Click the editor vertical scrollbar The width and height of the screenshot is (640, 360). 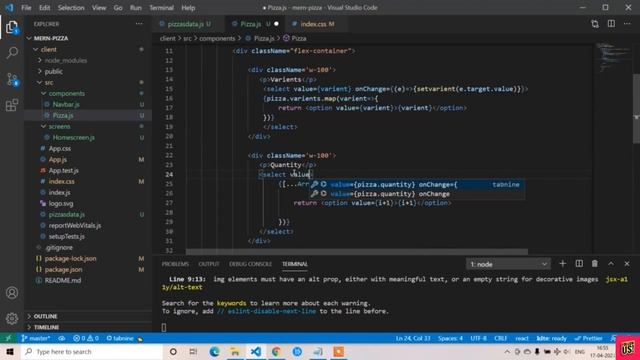pos(636,109)
